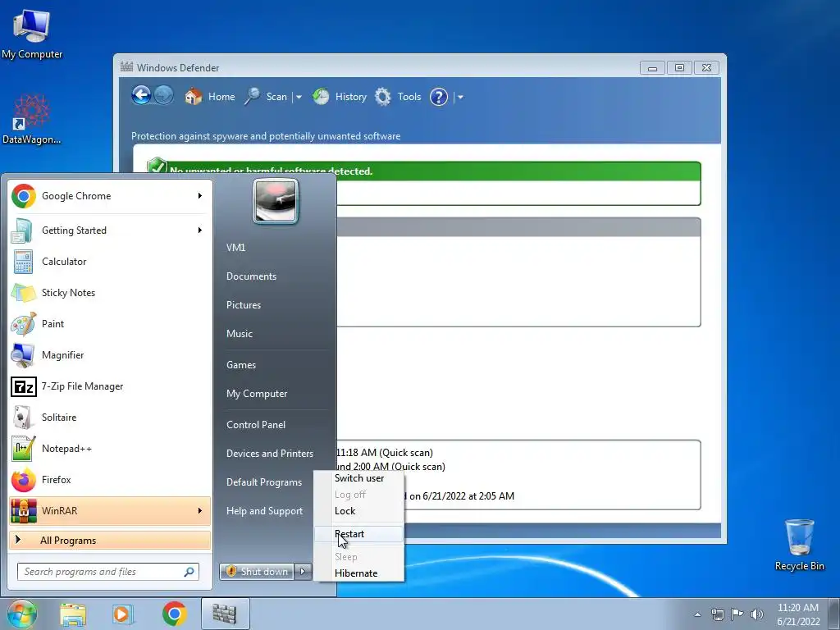The image size is (840, 630).
Task: Click the user account picture
Action: (276, 202)
